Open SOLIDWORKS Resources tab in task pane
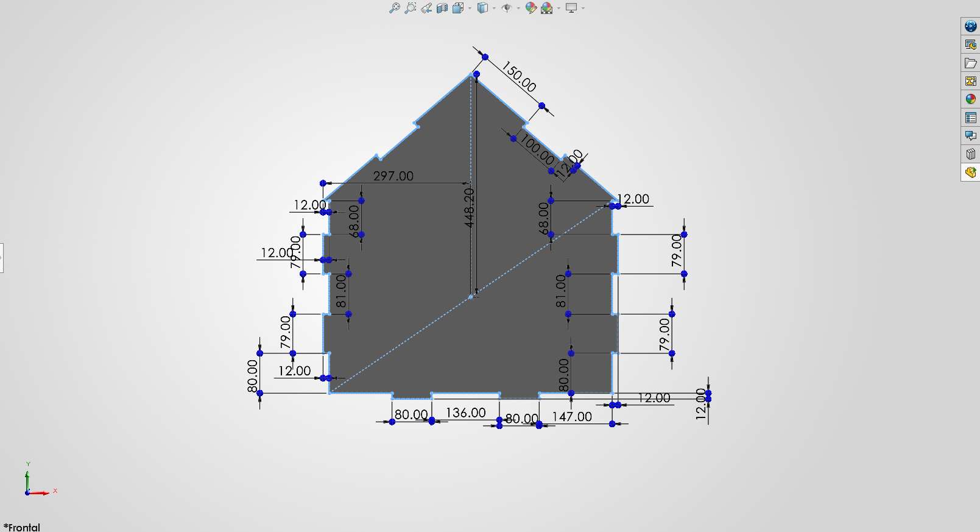This screenshot has width=980, height=532. [x=971, y=26]
